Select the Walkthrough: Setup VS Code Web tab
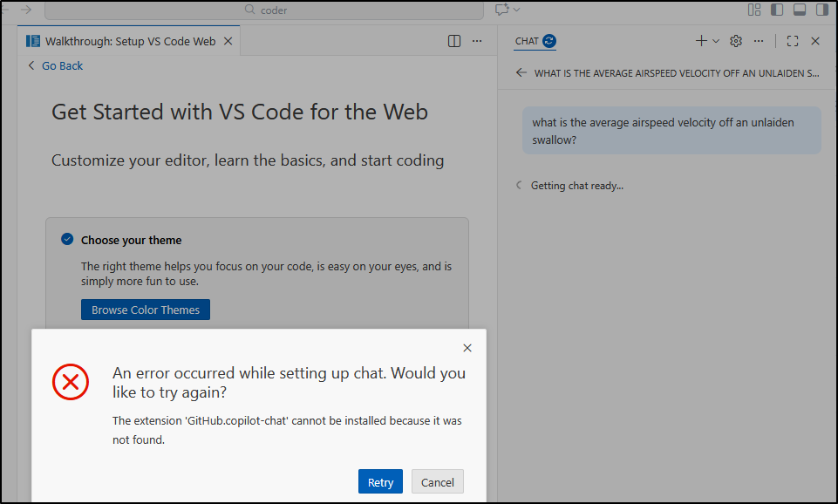The width and height of the screenshot is (838, 504). coord(129,41)
